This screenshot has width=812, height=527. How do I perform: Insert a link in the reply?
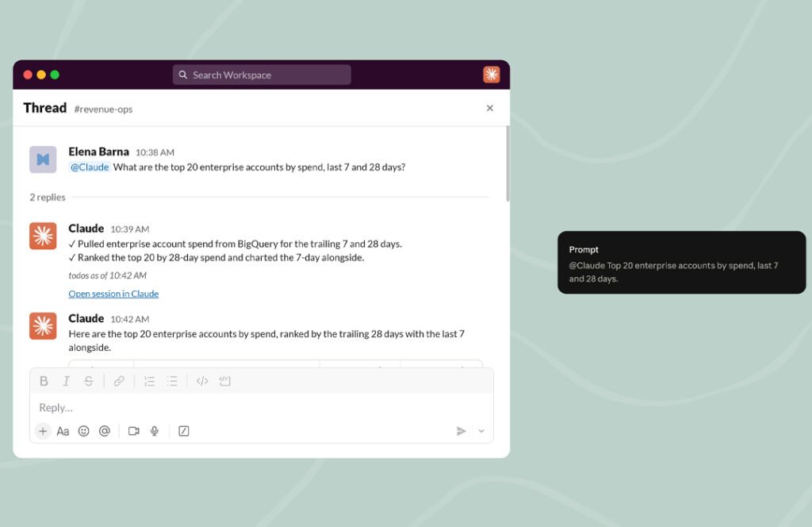[119, 382]
